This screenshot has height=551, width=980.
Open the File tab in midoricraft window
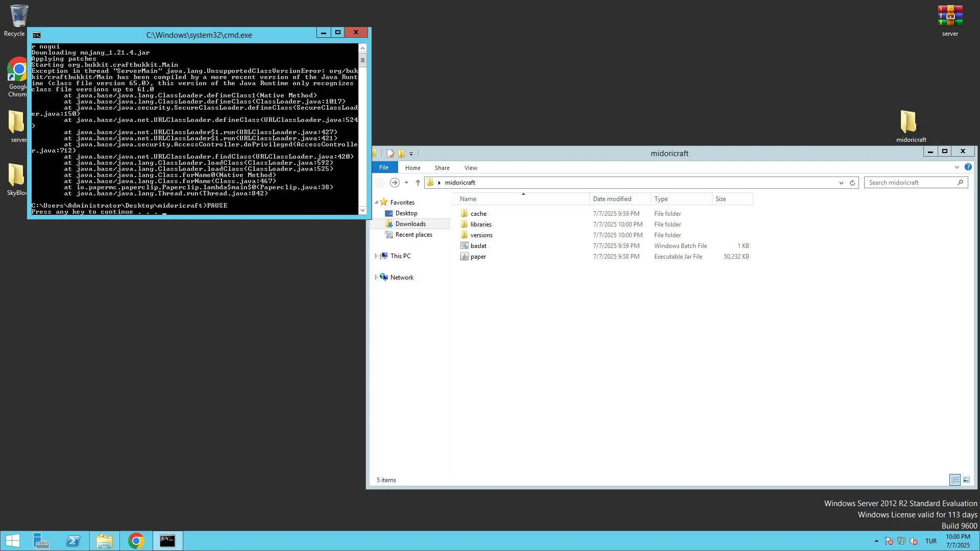[x=384, y=167]
